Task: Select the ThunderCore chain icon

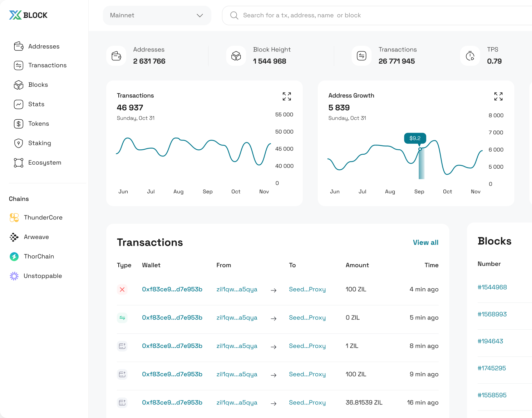Action: 14,218
